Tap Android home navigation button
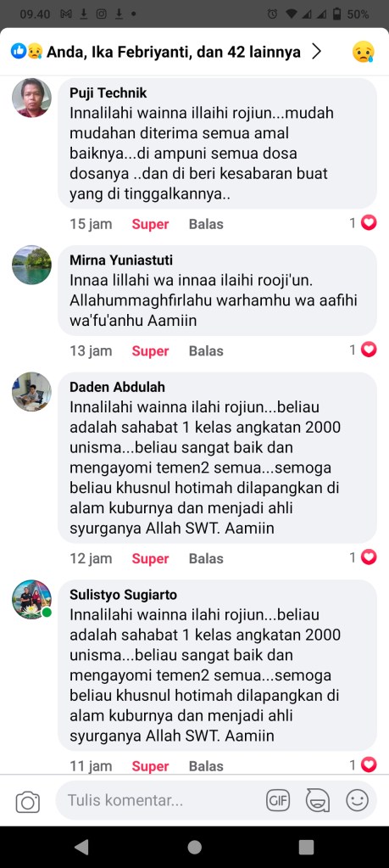 (195, 847)
